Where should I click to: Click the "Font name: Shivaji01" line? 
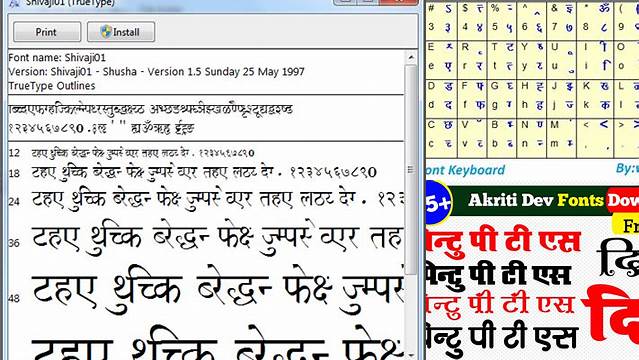pos(57,57)
